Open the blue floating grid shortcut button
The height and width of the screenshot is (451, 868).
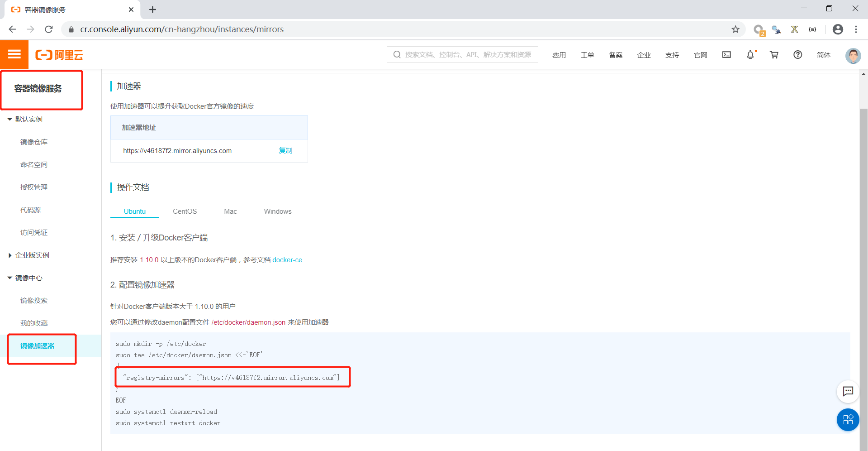pos(848,420)
